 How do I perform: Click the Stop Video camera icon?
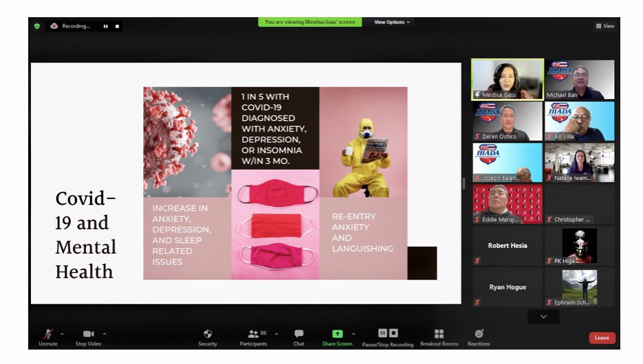tap(88, 334)
